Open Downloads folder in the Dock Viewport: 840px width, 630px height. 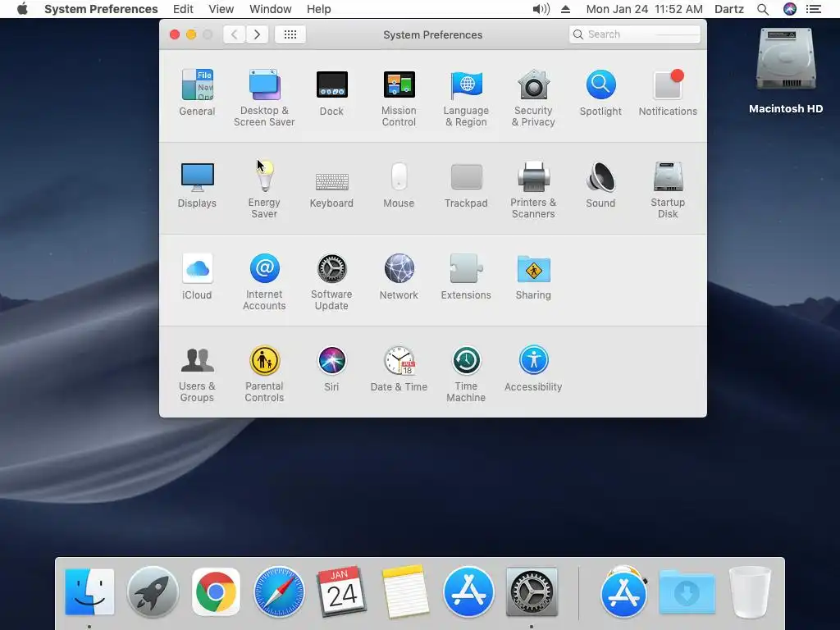(687, 592)
